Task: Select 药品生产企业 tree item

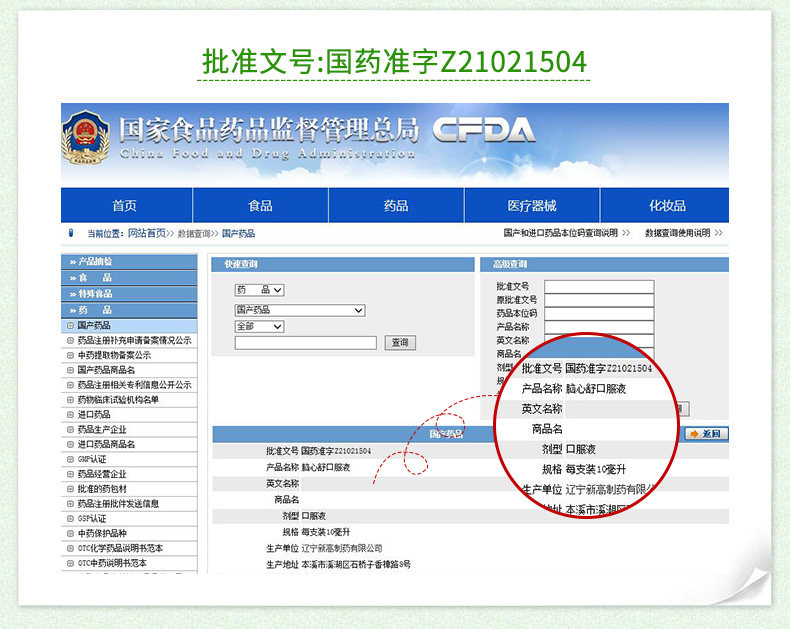Action: (102, 429)
